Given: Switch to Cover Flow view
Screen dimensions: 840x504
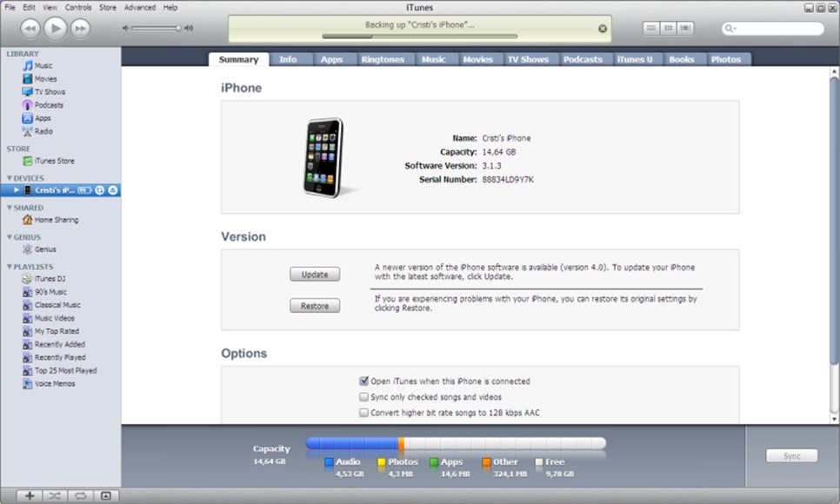Looking at the screenshot, I should tap(685, 28).
